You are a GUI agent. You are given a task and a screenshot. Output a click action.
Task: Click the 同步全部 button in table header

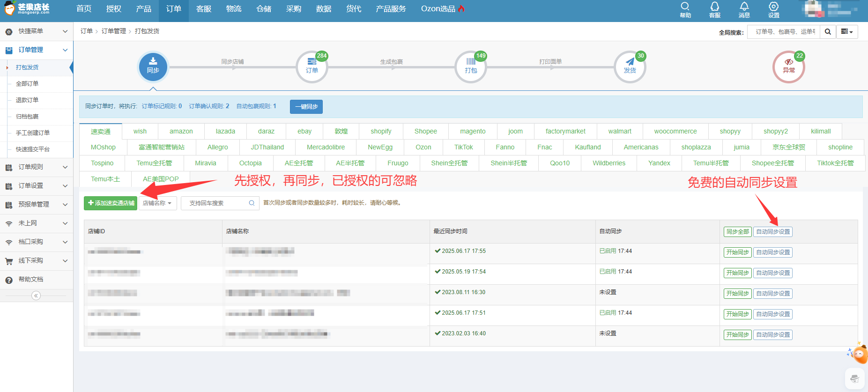(738, 232)
